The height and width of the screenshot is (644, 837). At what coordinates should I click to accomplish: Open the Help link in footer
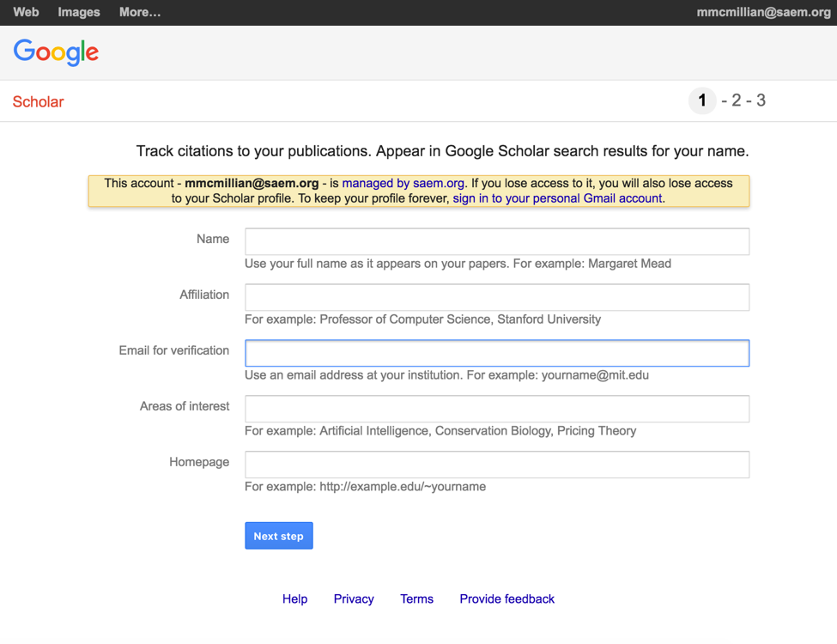pos(294,598)
